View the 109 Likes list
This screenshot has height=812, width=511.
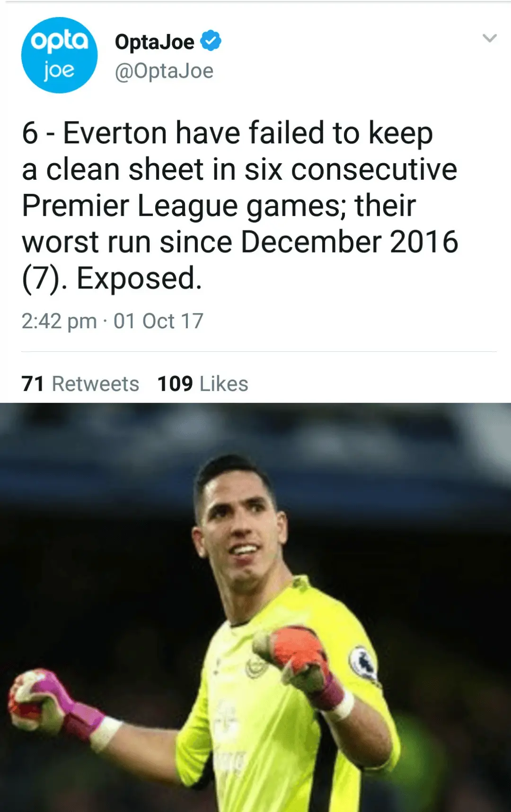[x=203, y=384]
